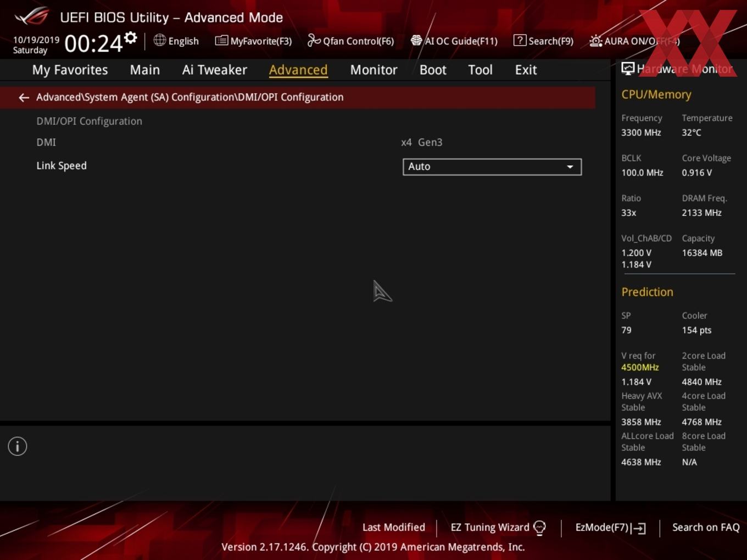The height and width of the screenshot is (560, 747).
Task: Click the breadcrumb path DMI/OPI Configuration
Action: click(291, 97)
